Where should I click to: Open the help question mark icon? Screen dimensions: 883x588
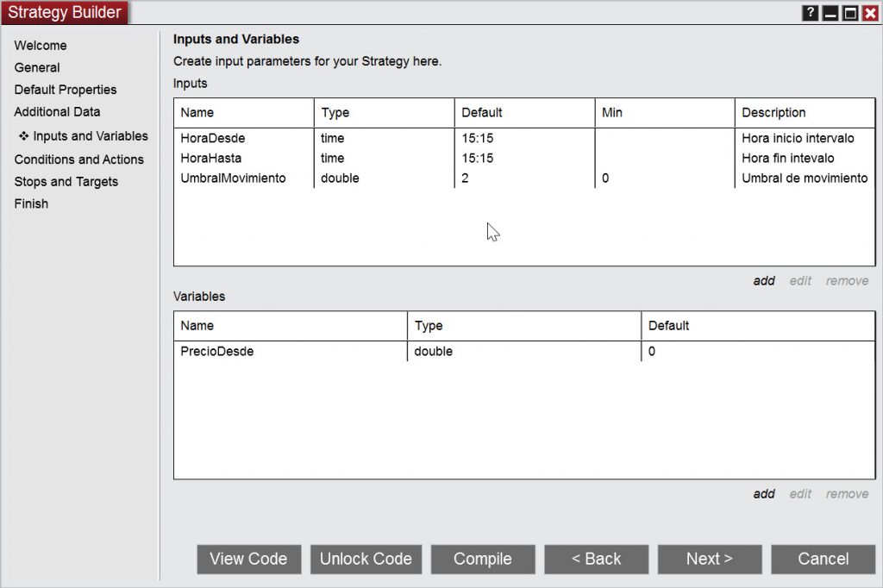tap(810, 12)
